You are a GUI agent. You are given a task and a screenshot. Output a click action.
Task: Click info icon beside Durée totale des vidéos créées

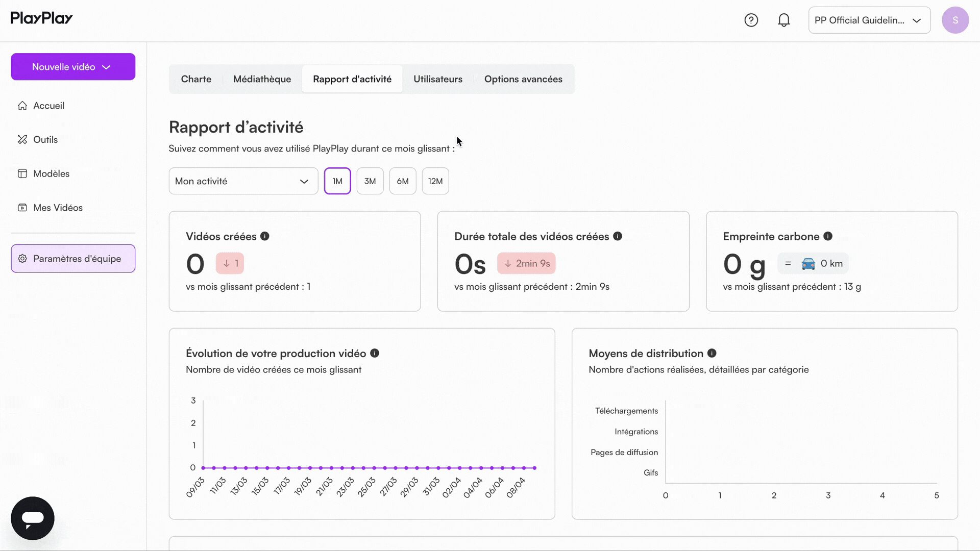pos(618,236)
